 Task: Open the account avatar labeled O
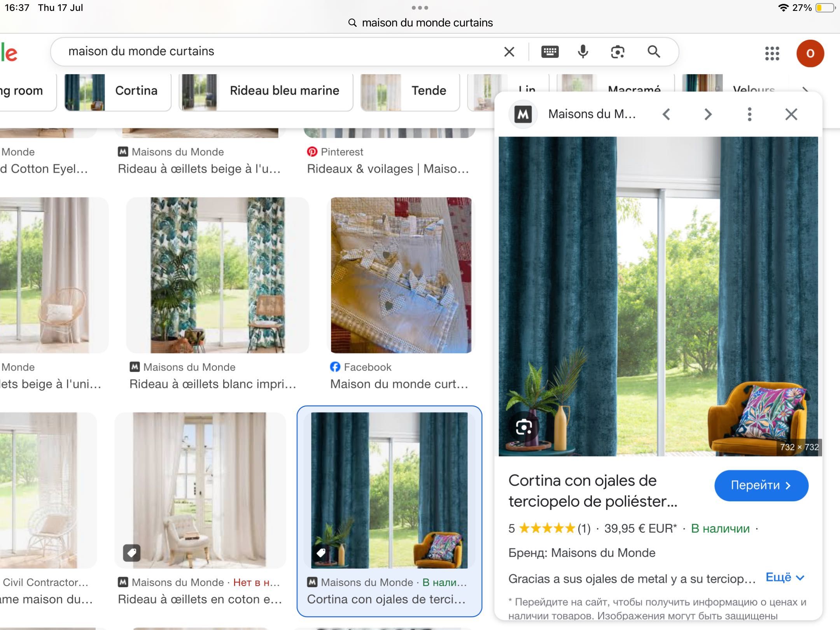click(810, 53)
